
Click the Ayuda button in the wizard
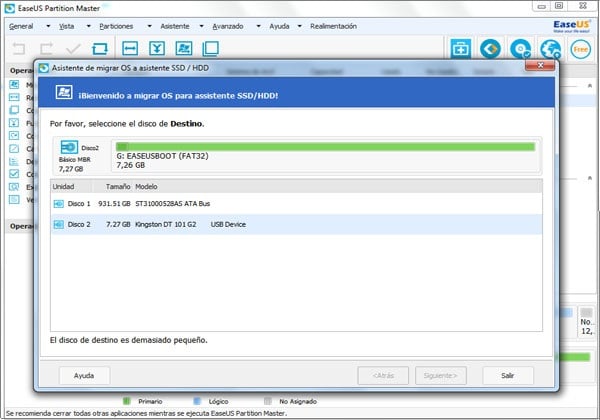[x=84, y=376]
